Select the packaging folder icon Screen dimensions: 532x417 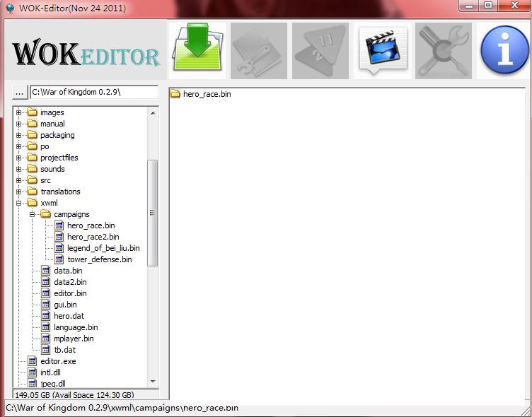(x=33, y=134)
